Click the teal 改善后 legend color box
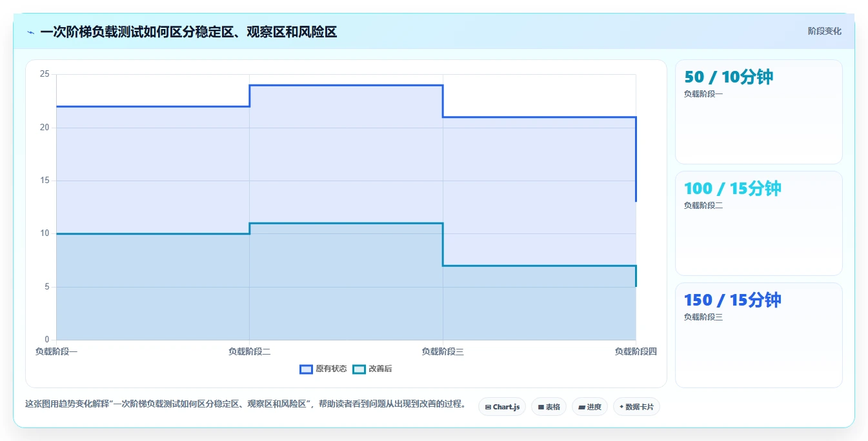Viewport: 868px width, 441px height. coord(359,369)
